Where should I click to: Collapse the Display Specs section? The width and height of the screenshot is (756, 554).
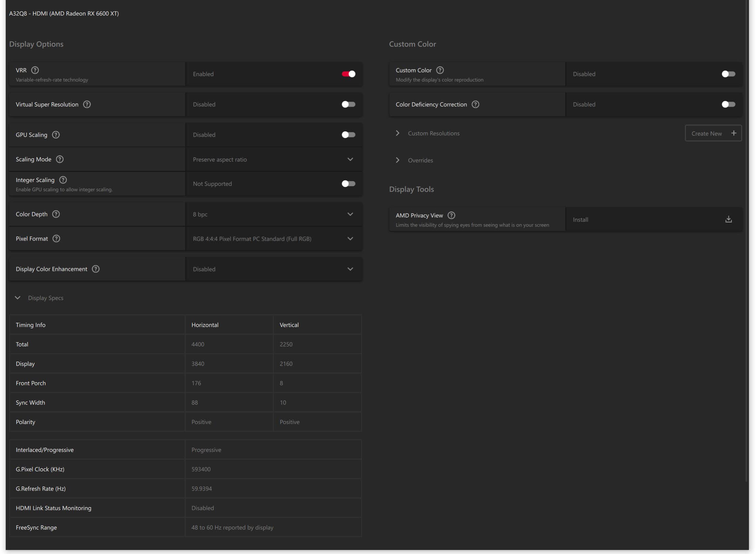[x=18, y=298]
